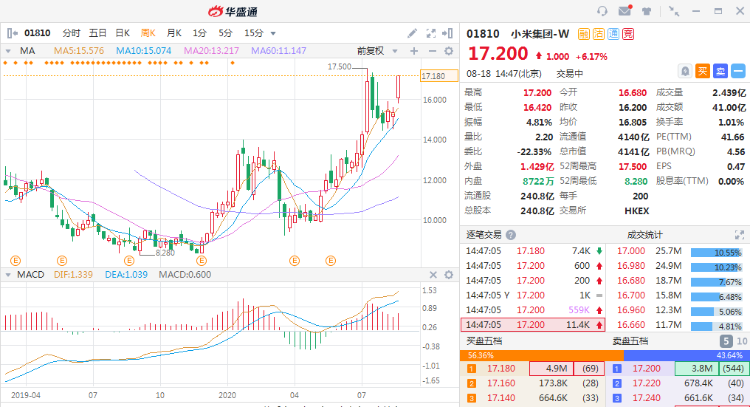Open the messages envelope icon
The width and height of the screenshot is (750, 407).
point(625,11)
